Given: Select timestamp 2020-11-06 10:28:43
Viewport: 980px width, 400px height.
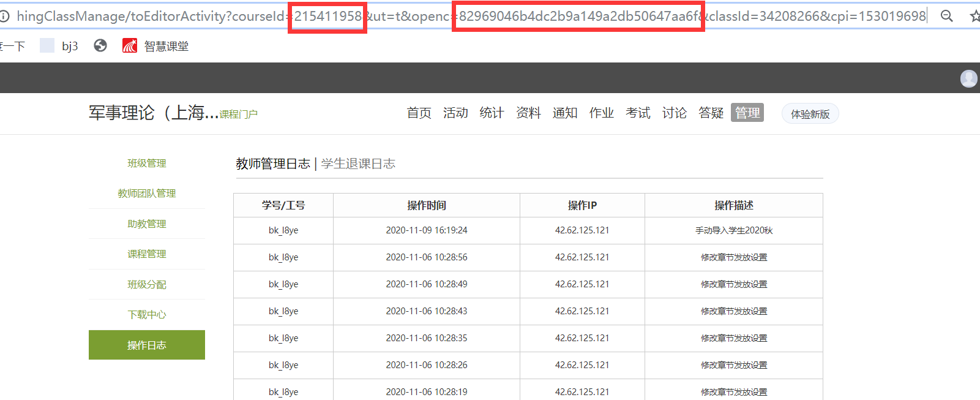Looking at the screenshot, I should 427,311.
